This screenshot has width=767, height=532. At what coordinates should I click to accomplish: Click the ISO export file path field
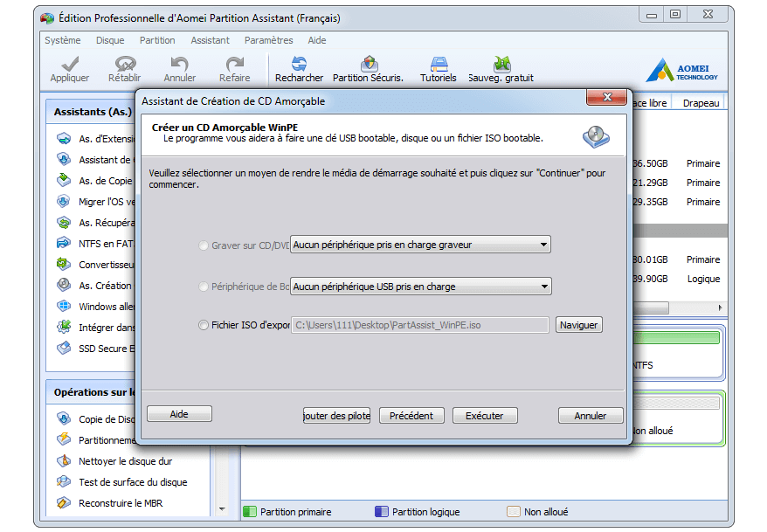point(419,325)
